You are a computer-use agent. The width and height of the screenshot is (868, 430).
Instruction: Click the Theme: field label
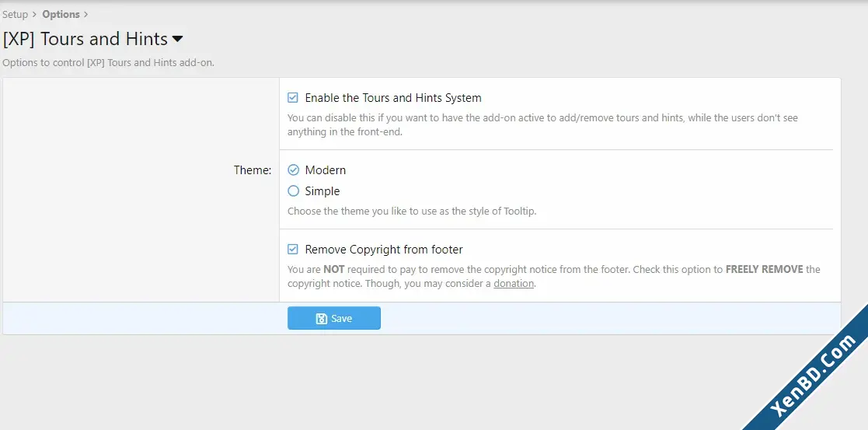(253, 170)
